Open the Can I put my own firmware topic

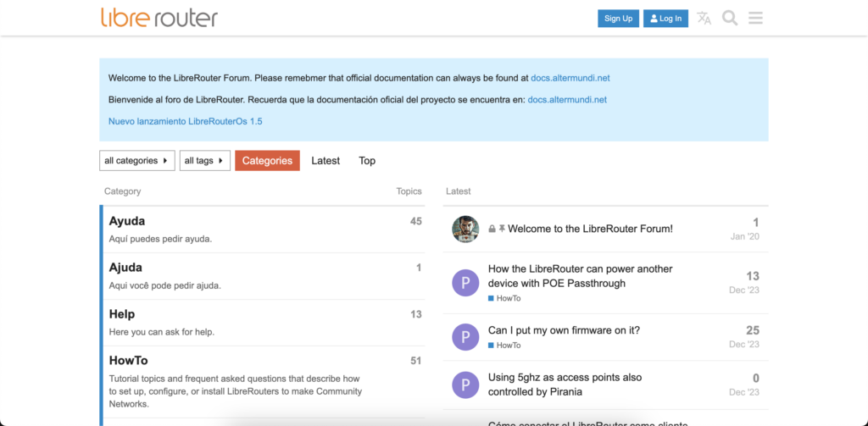point(562,329)
